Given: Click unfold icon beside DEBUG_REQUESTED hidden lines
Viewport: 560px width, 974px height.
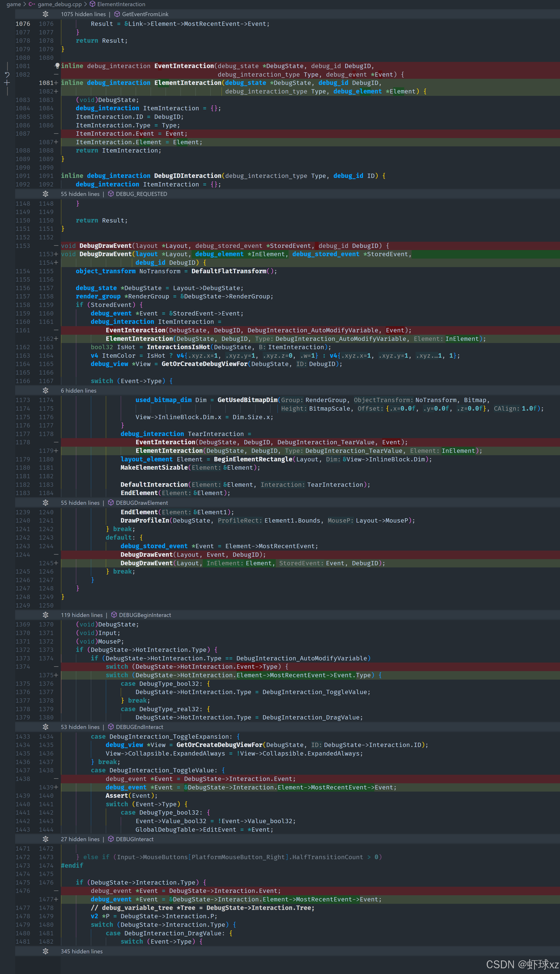Looking at the screenshot, I should tap(45, 194).
